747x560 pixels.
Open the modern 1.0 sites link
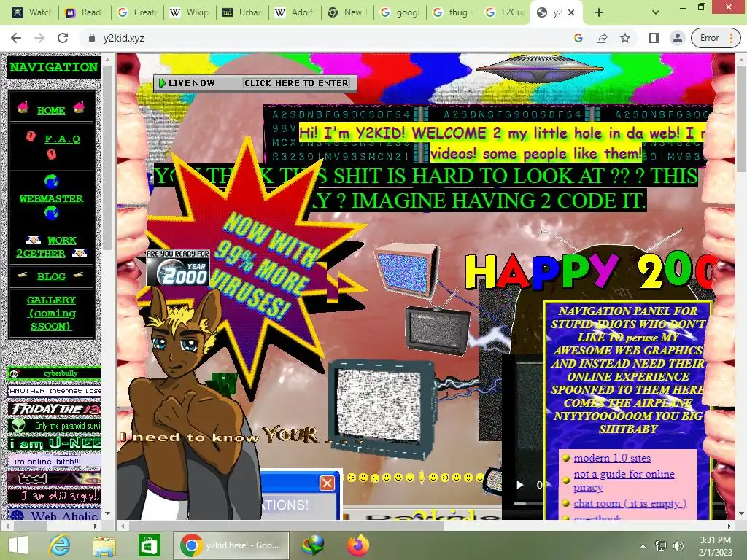(x=612, y=458)
